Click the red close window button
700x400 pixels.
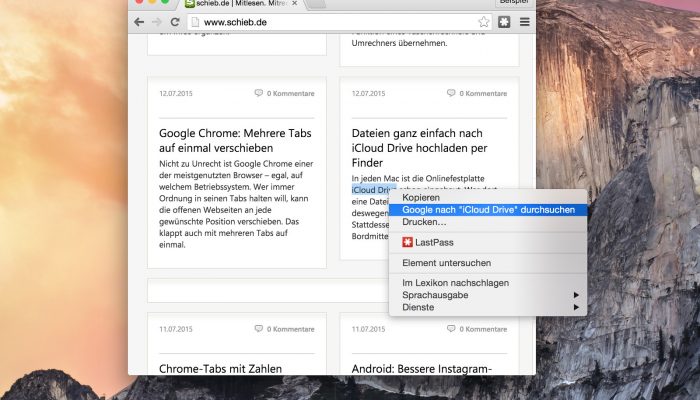click(139, 1)
